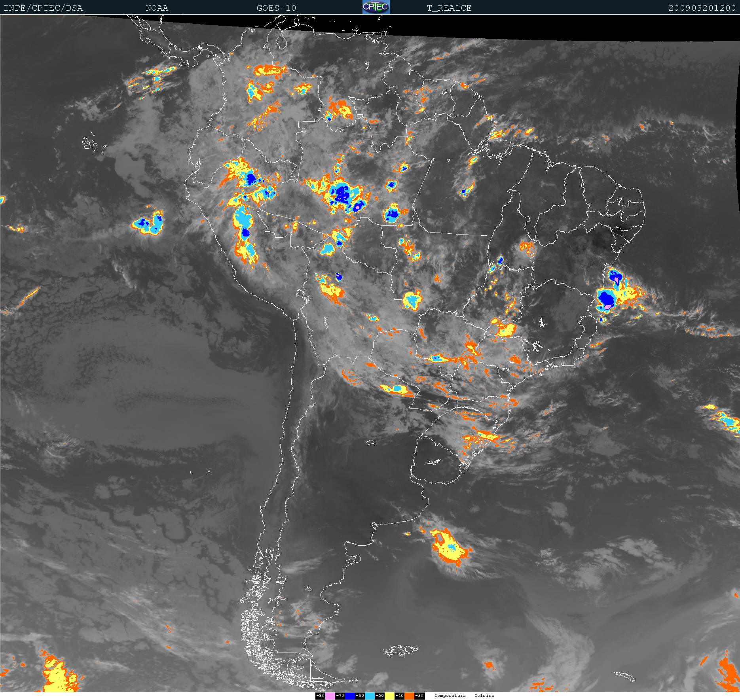Image resolution: width=740 pixels, height=700 pixels.
Task: Select the T_REALCE product label
Action: click(x=449, y=8)
